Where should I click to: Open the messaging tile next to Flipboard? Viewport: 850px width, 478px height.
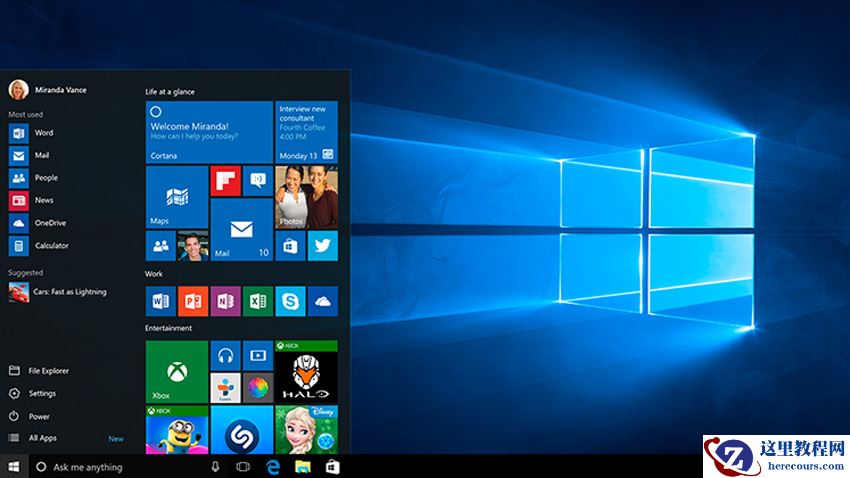pos(258,181)
